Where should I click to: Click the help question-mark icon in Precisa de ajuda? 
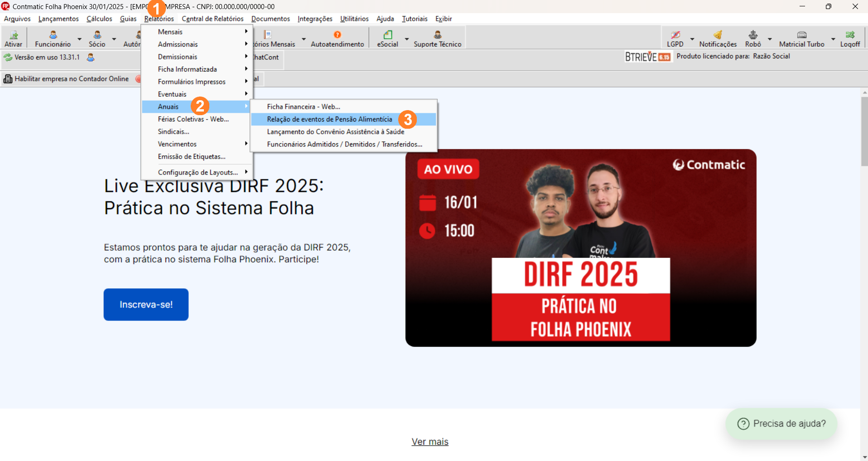click(x=743, y=424)
